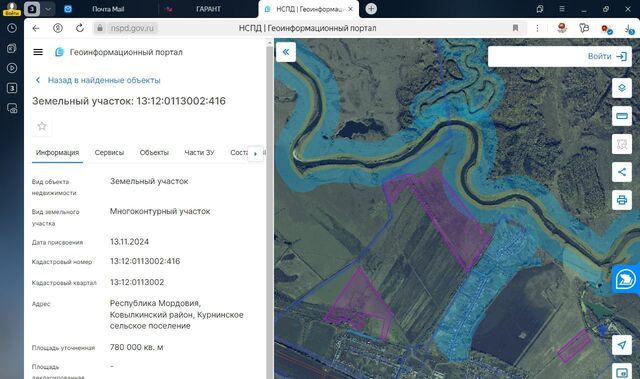Open the hamburger menu of the portal
Viewport: 640px width, 379px height.
[38, 52]
